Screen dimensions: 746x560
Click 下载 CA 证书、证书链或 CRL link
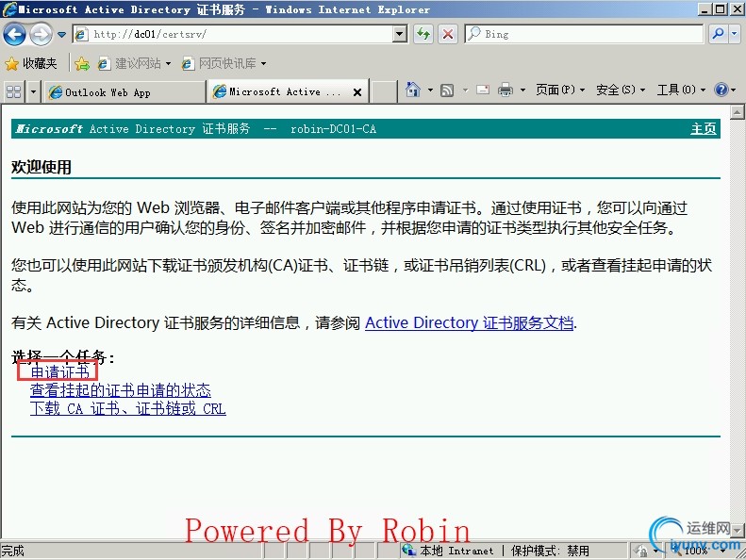[127, 408]
